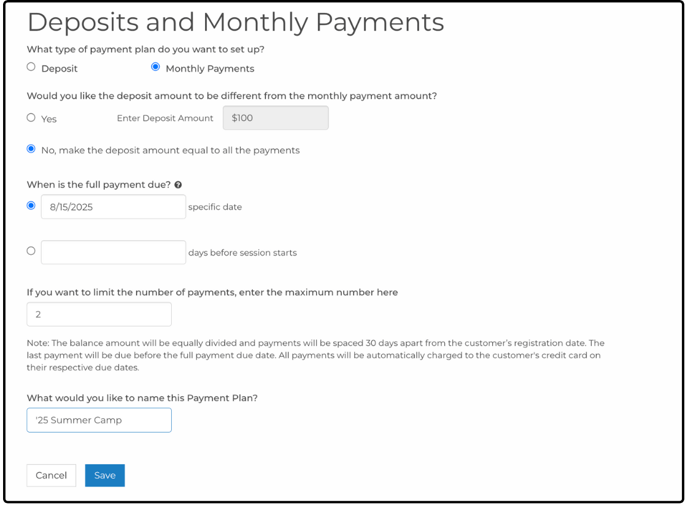Choose the days before session starts radio
Image resolution: width=688 pixels, height=506 pixels.
point(31,251)
